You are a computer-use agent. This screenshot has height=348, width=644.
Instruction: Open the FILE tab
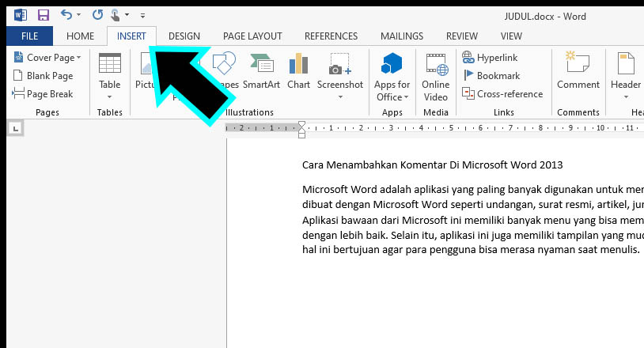[x=29, y=36]
